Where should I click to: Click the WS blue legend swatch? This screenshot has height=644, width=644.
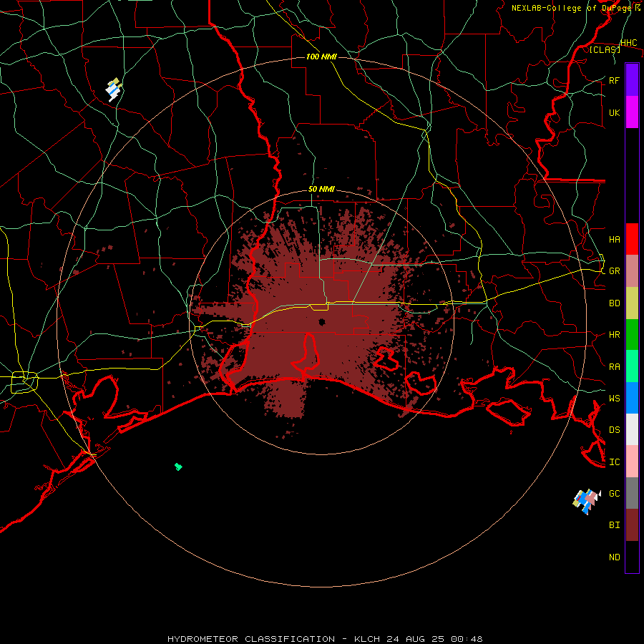coord(632,398)
